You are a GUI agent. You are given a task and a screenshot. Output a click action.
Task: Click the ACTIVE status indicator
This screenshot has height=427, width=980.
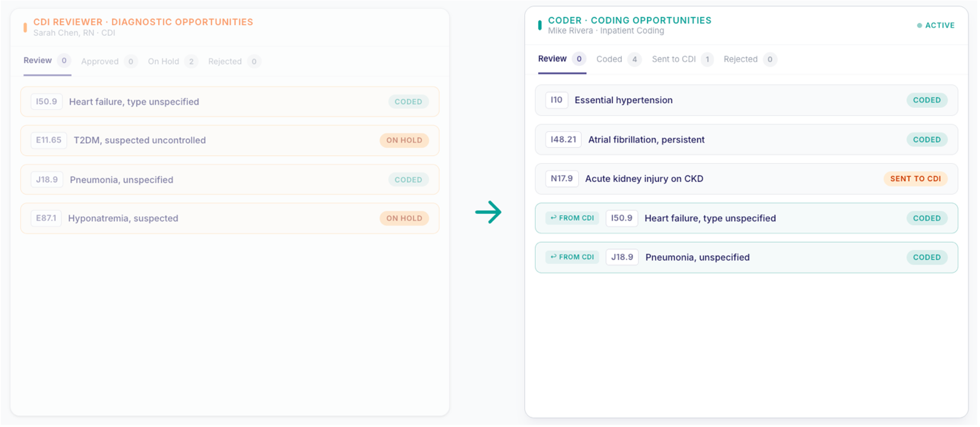[936, 26]
